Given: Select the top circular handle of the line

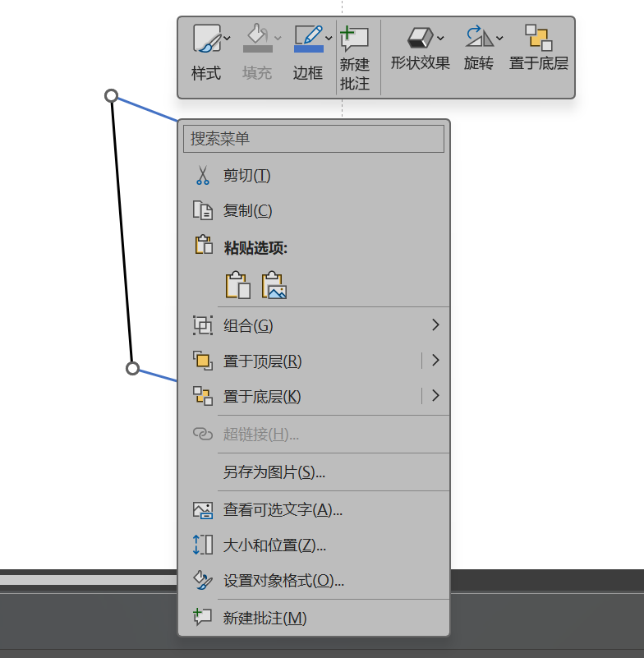Looking at the screenshot, I should pyautogui.click(x=111, y=96).
